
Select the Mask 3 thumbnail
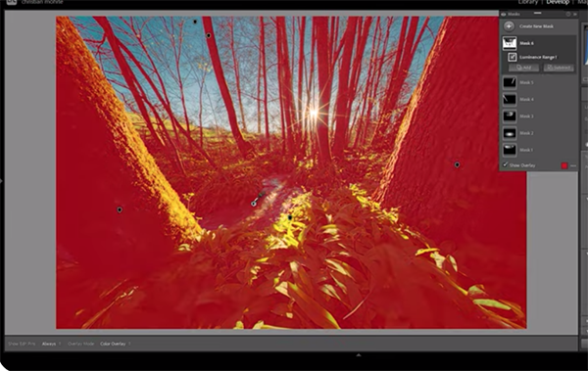coord(510,116)
